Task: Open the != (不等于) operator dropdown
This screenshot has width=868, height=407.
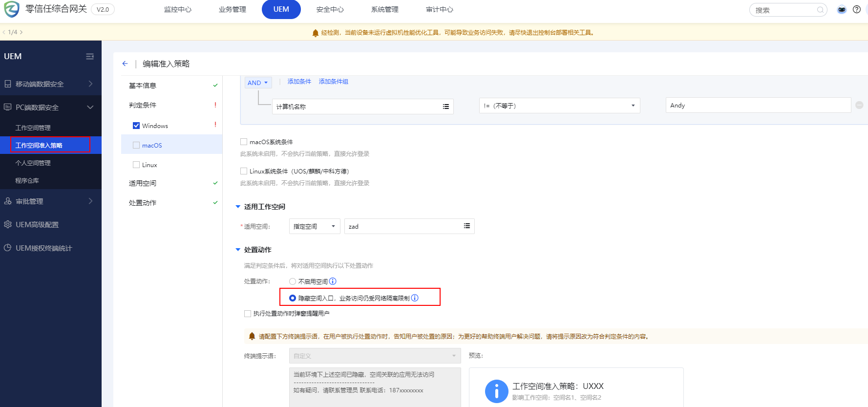Action: click(x=559, y=106)
